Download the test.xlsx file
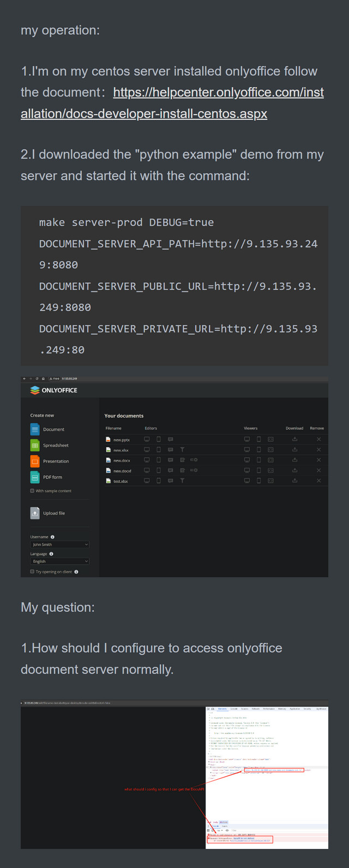This screenshot has height=868, width=349. coord(295,481)
